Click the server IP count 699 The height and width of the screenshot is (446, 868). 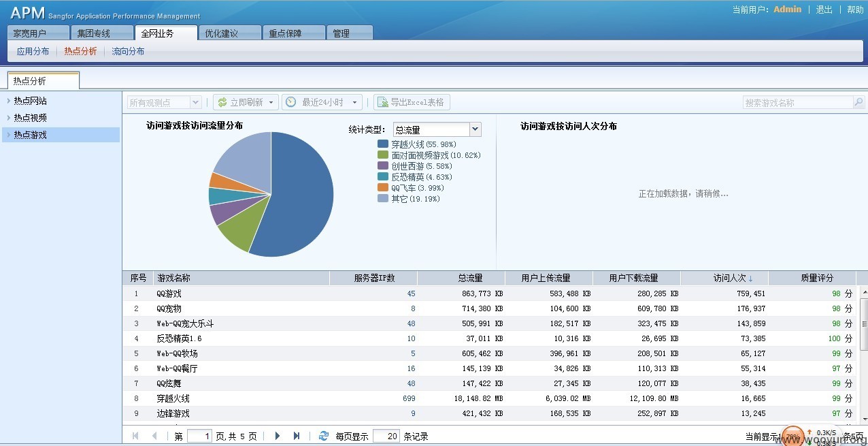(x=409, y=398)
